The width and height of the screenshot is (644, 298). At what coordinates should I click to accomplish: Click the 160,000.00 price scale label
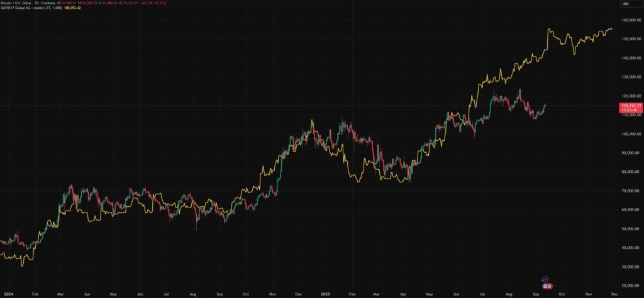(x=630, y=20)
